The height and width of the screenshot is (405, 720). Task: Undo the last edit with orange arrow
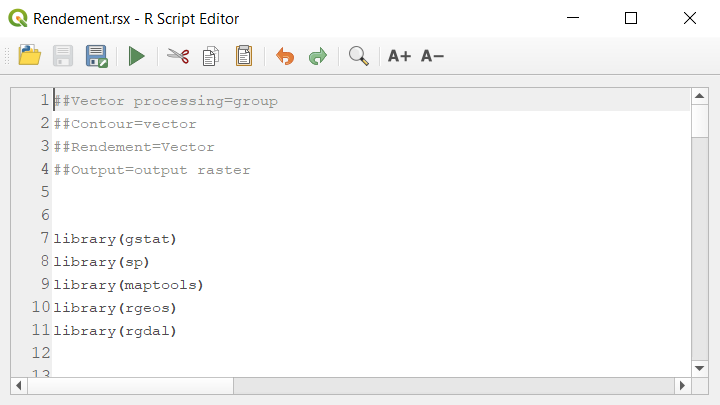(x=285, y=56)
